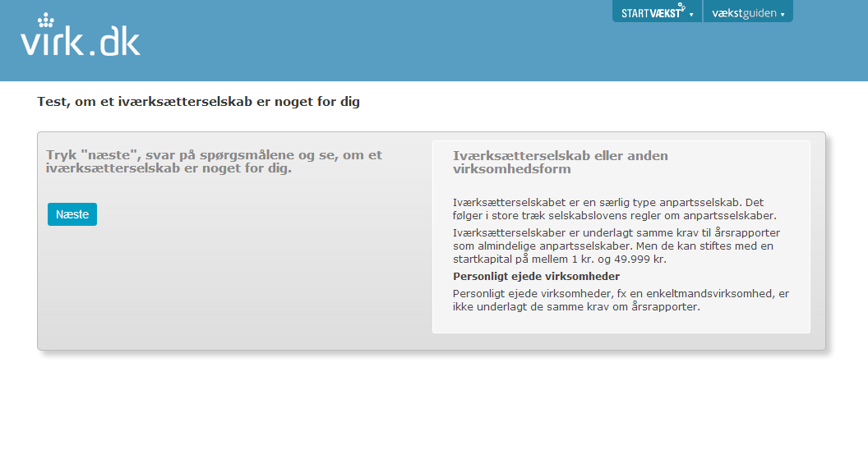Click heading 'Iværksætterselskab eller anden virksomhedsform'
The height and width of the screenshot is (450, 868).
coord(560,162)
